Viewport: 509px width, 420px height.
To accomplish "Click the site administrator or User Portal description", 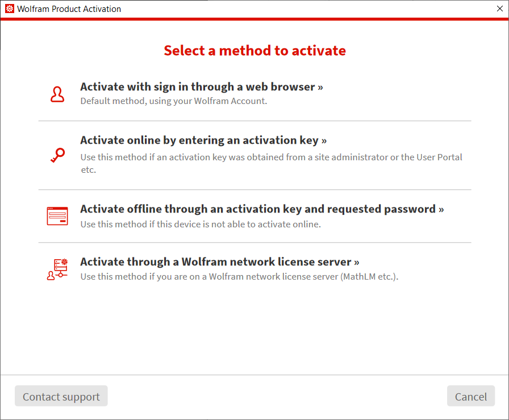I will 272,163.
